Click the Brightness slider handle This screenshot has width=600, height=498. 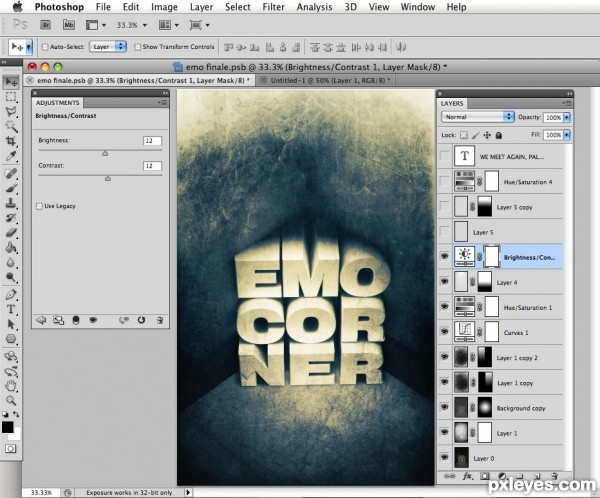(x=105, y=153)
